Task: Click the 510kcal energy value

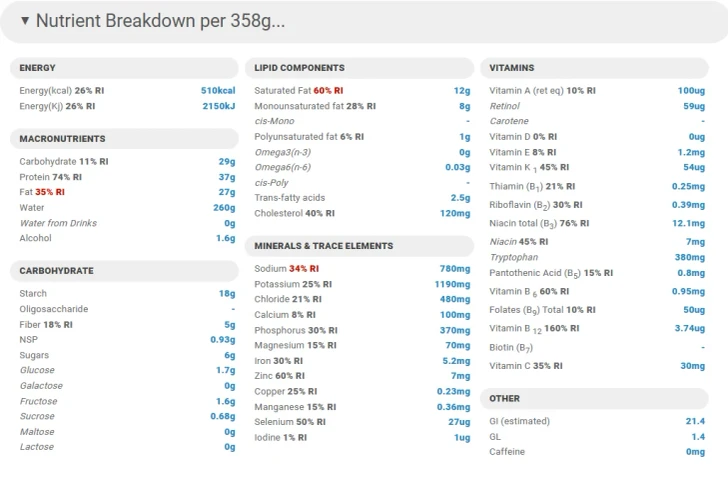Action: (218, 91)
